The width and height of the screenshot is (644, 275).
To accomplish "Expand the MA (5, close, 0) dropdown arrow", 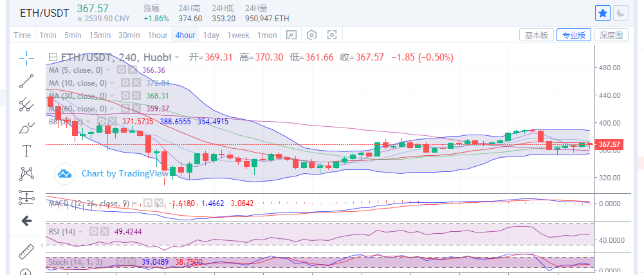I will pos(108,70).
